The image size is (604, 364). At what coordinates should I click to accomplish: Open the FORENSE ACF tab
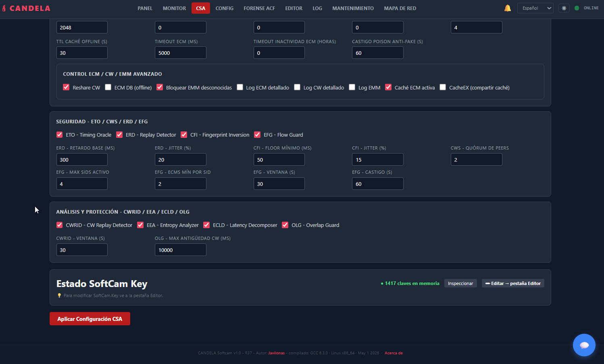(259, 8)
